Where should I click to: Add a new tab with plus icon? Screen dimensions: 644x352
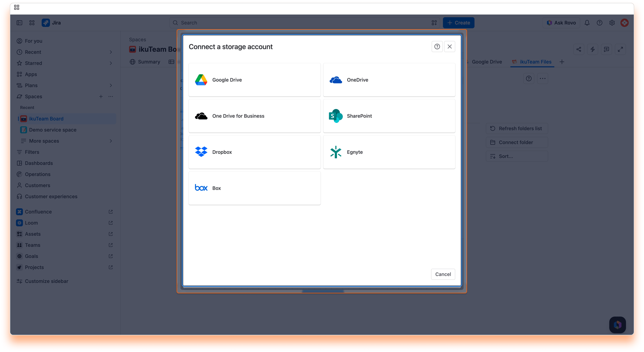click(x=562, y=62)
